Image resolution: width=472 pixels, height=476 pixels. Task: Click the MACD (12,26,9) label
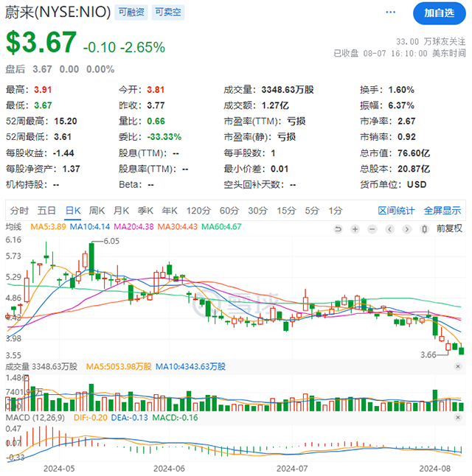coord(35,418)
